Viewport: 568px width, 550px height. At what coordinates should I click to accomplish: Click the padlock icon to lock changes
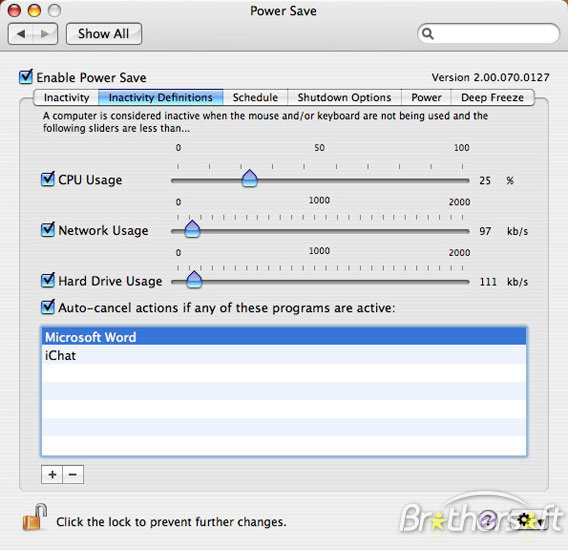[35, 517]
